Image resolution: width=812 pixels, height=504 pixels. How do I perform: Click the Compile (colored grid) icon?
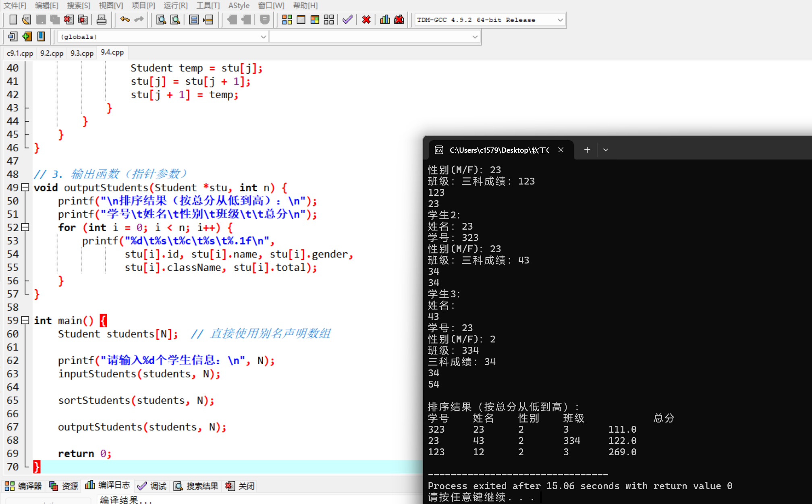[x=287, y=20]
